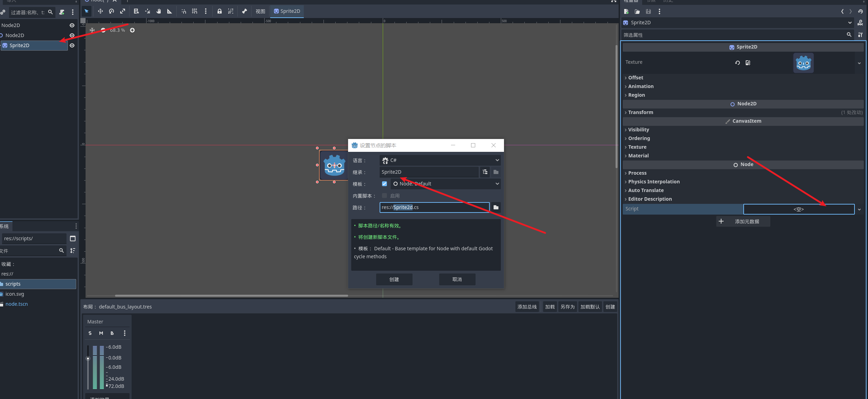Viewport: 868px width, 399px height.
Task: Open Inspector object history list
Action: pos(860,11)
